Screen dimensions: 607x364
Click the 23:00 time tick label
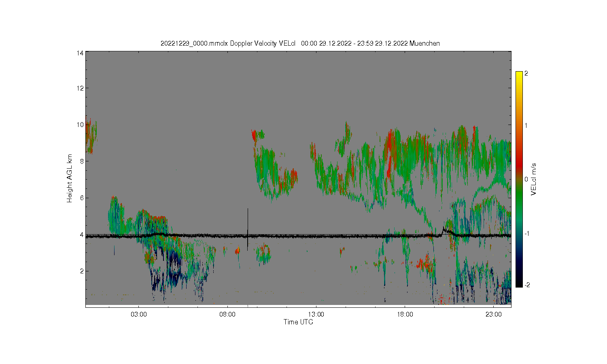(494, 314)
